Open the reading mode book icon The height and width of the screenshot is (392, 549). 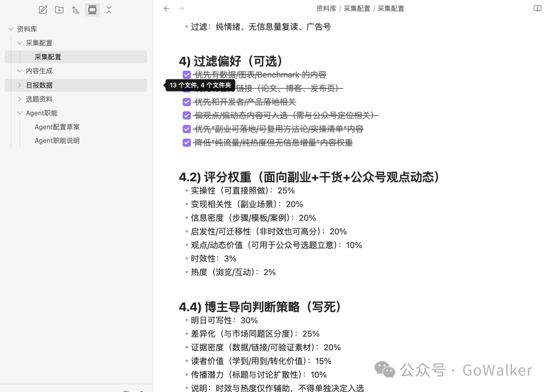pyautogui.click(x=537, y=8)
